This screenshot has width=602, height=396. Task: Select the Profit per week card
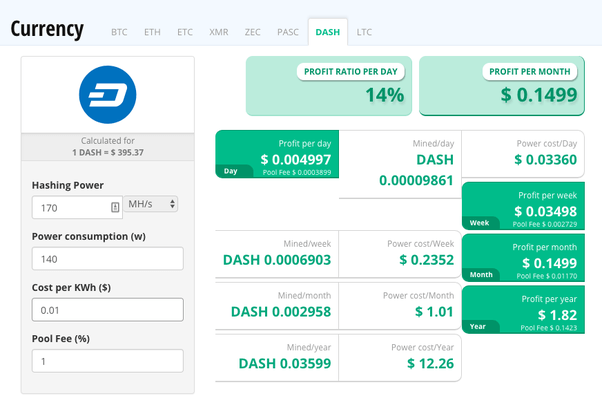point(523,206)
